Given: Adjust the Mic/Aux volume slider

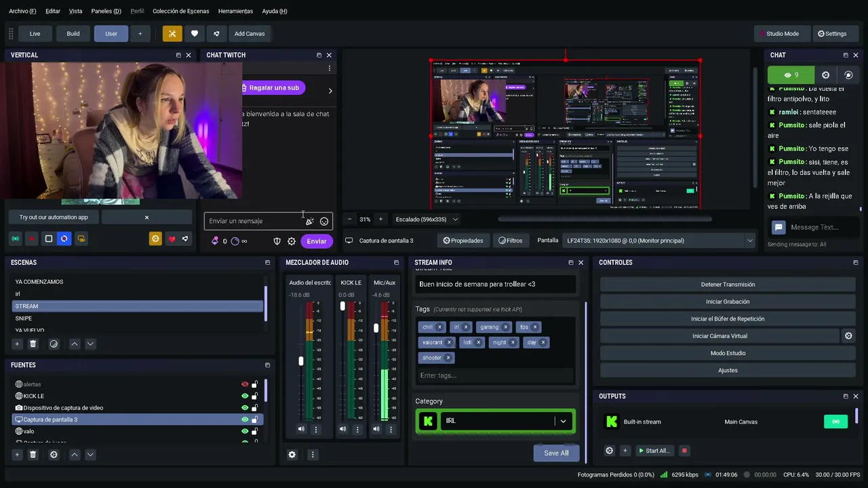Looking at the screenshot, I should click(376, 328).
